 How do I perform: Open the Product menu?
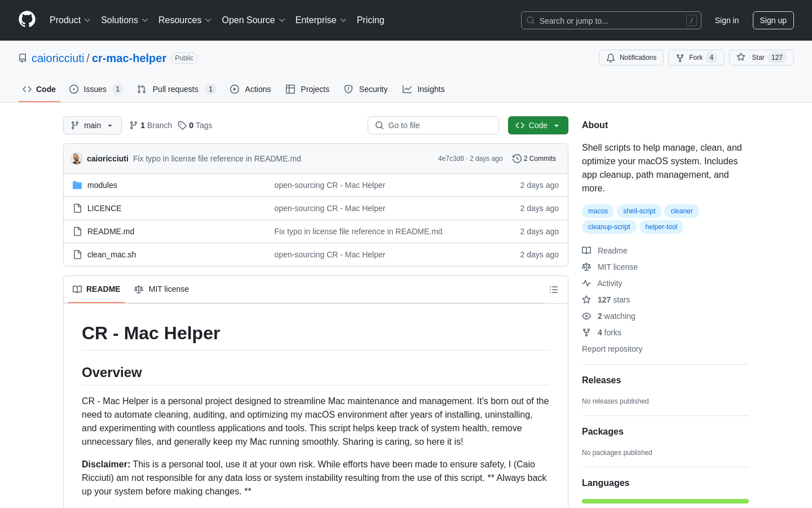70,20
